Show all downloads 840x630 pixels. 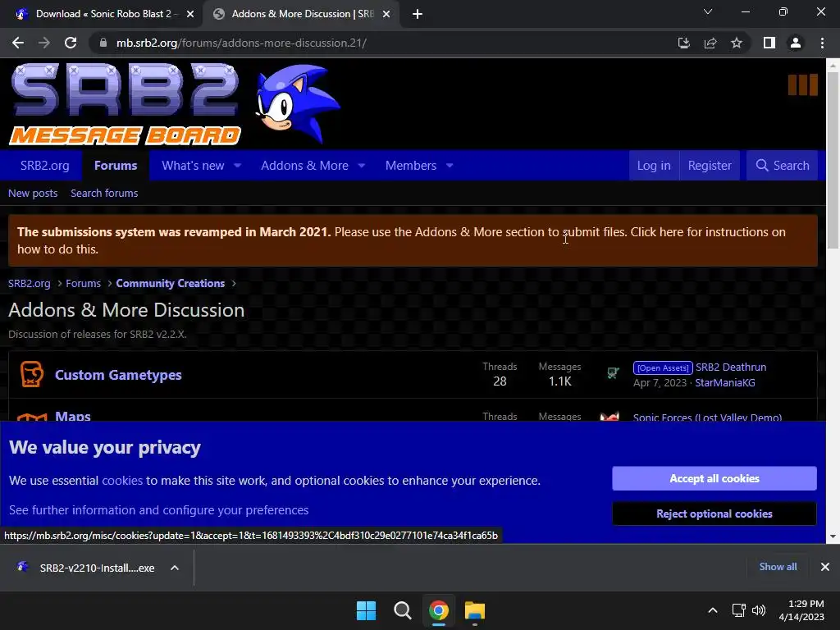click(778, 566)
